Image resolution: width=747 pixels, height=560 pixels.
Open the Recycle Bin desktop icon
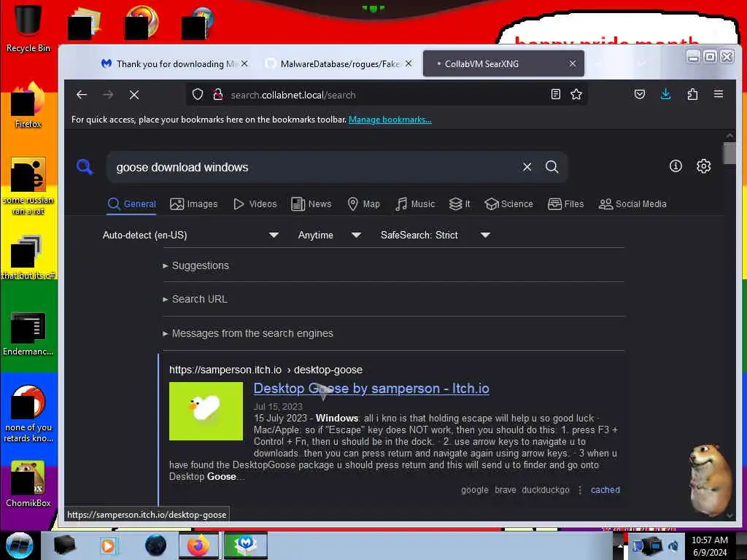[28, 28]
